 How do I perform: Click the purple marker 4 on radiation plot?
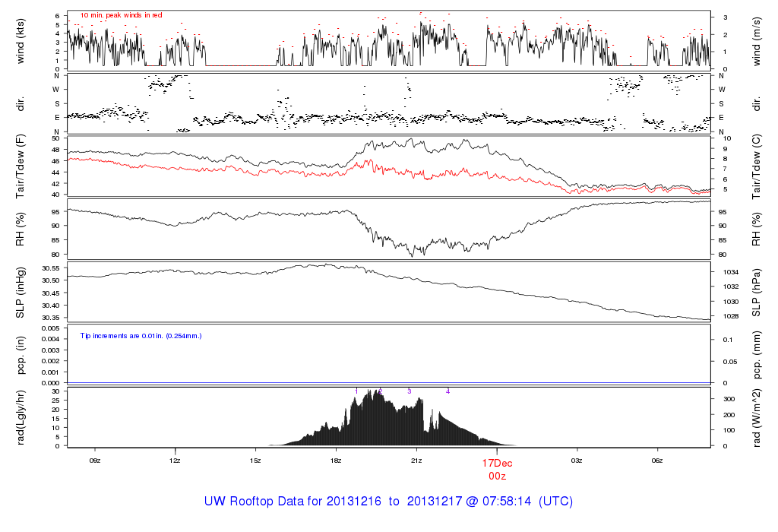point(448,391)
